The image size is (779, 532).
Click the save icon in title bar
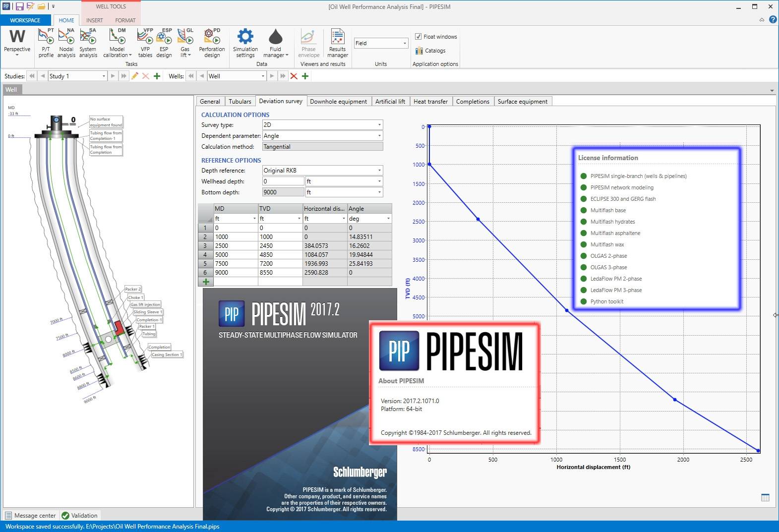(x=19, y=6)
